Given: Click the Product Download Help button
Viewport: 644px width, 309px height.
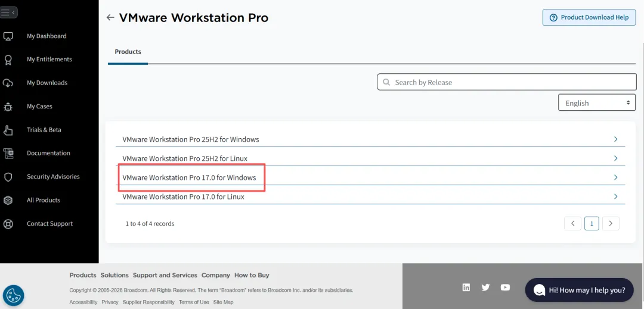Looking at the screenshot, I should pos(589,18).
